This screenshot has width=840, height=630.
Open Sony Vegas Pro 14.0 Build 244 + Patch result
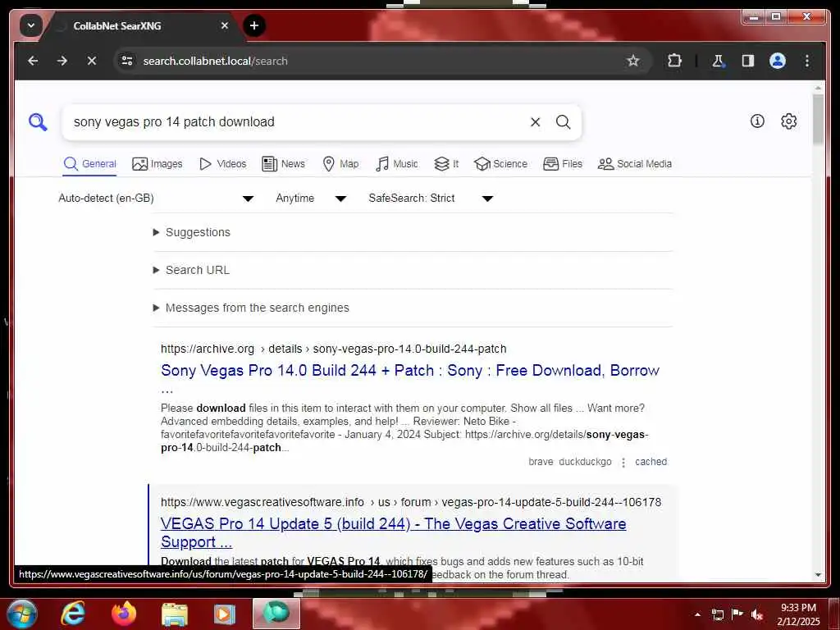tap(410, 370)
